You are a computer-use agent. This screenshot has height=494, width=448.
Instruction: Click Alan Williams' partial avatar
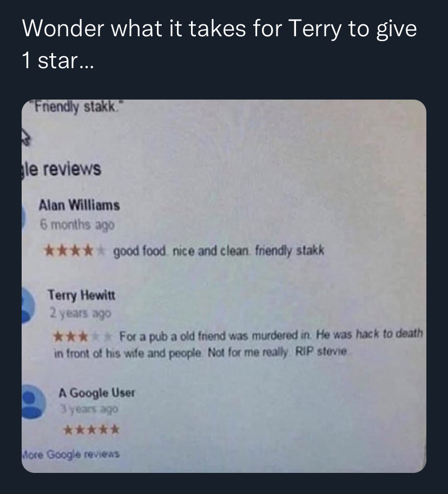(24, 218)
